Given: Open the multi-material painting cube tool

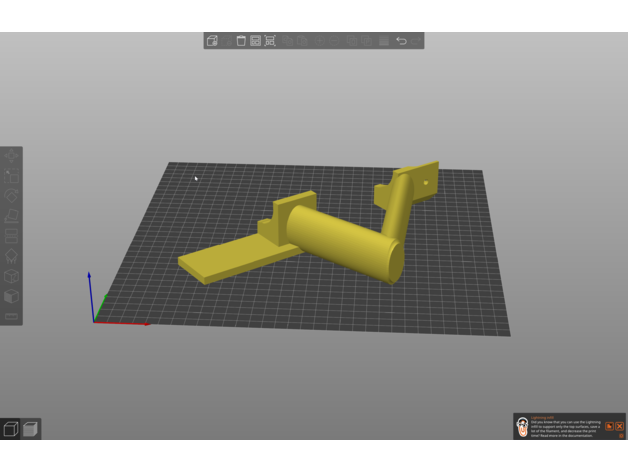Looking at the screenshot, I should tap(12, 296).
